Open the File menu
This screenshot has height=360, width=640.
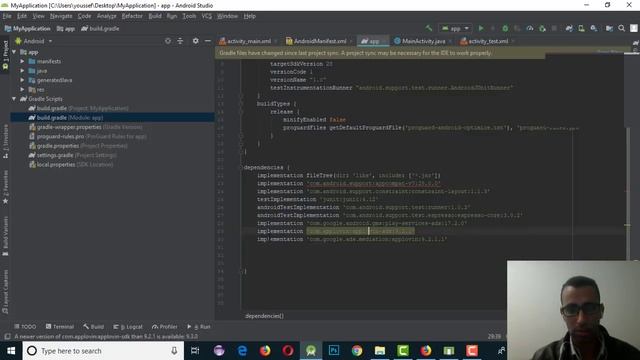pyautogui.click(x=7, y=16)
